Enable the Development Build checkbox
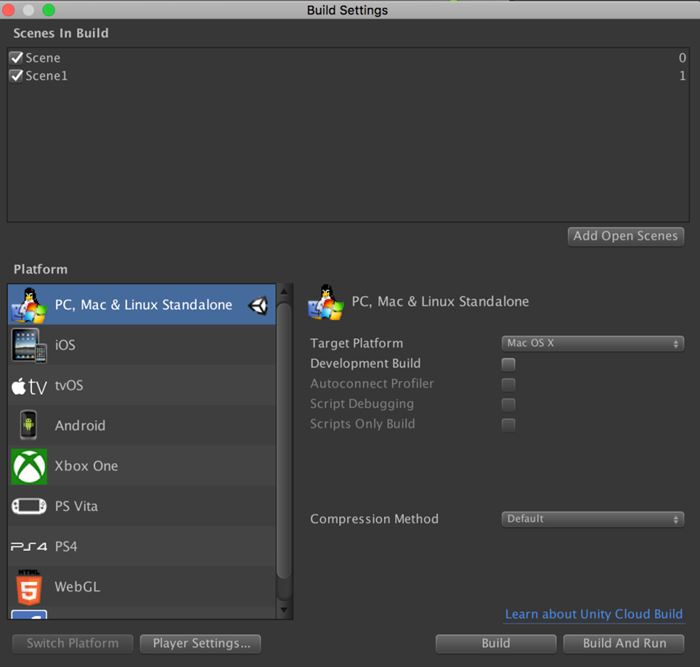700x667 pixels. pyautogui.click(x=508, y=364)
